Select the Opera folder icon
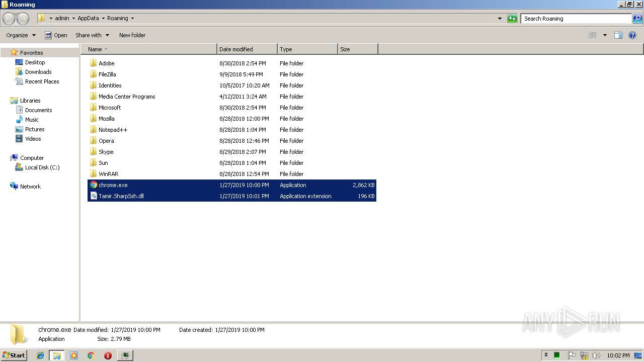Screen dimensions: 644x362 (93, 141)
